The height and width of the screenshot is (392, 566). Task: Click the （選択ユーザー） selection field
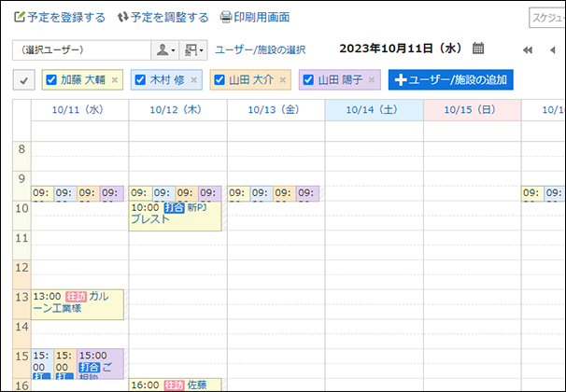point(81,50)
